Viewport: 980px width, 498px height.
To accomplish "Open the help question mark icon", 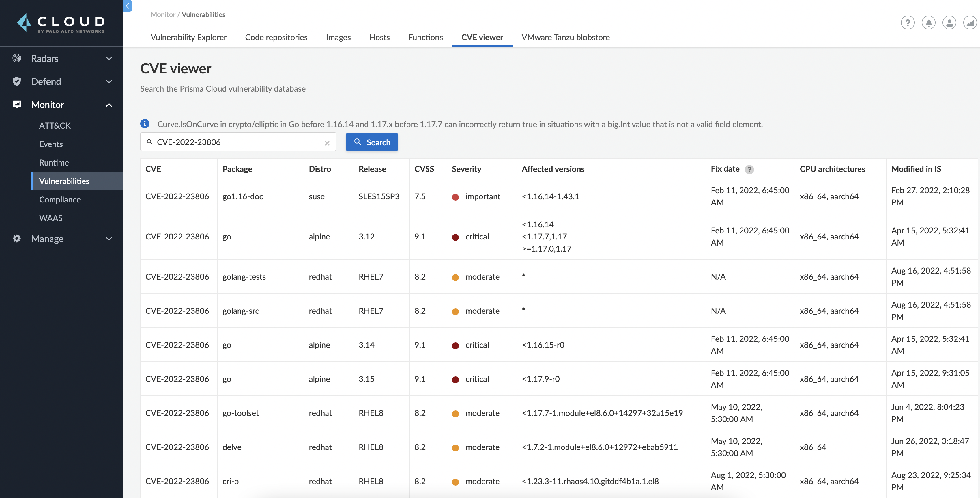I will 908,23.
